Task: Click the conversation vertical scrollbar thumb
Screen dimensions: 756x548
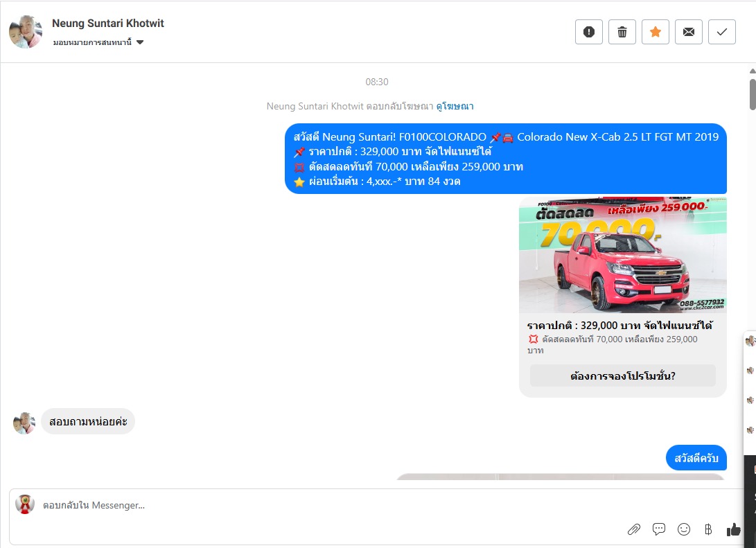Action: (x=753, y=94)
